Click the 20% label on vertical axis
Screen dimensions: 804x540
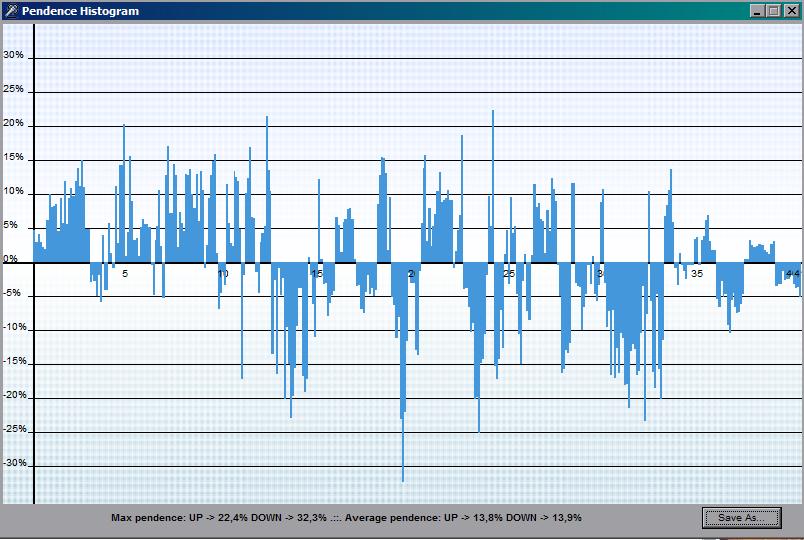(14, 124)
